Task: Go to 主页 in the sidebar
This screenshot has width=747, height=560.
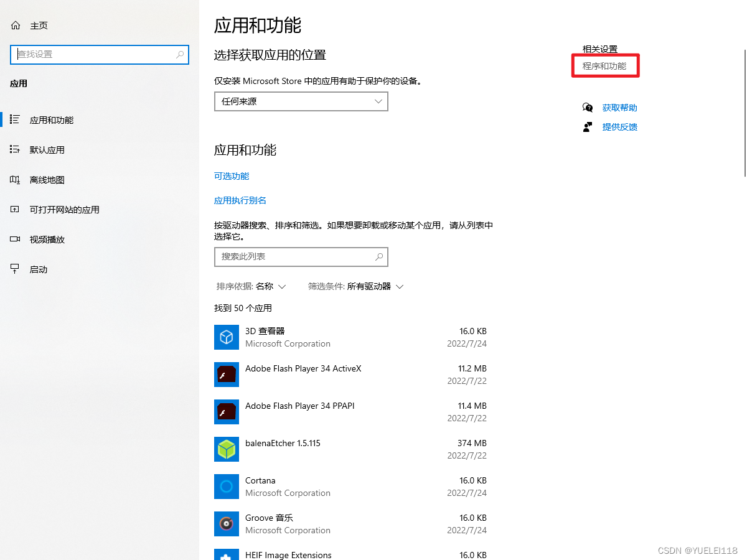Action: click(x=39, y=26)
